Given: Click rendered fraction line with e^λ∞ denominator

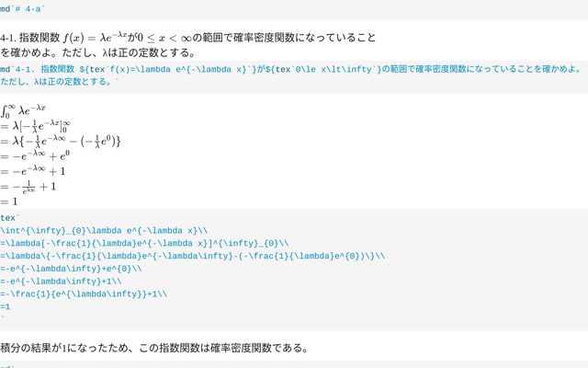Looking at the screenshot, I should click(33, 187).
